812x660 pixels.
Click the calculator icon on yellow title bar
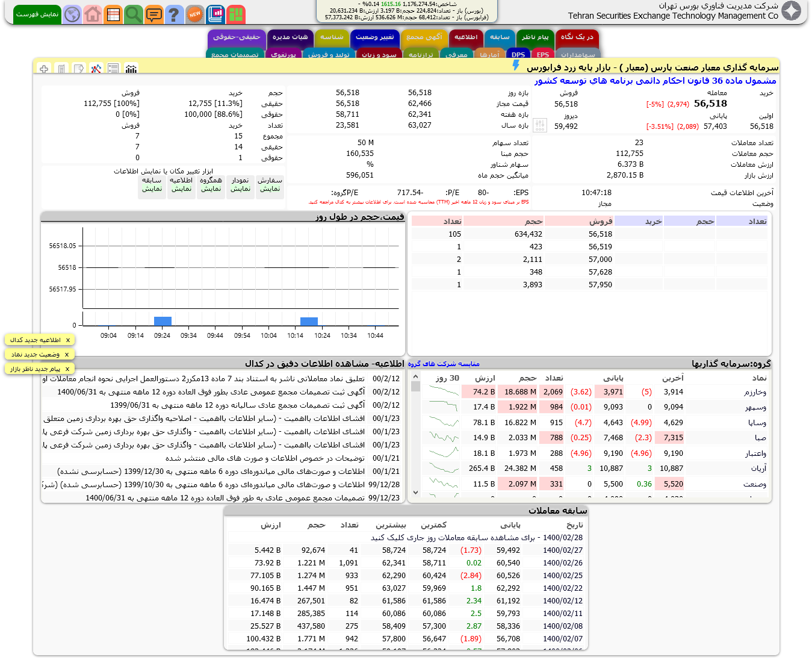point(61,69)
